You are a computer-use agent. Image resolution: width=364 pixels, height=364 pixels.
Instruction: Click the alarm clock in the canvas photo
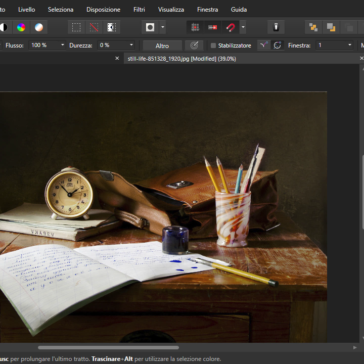click(69, 193)
